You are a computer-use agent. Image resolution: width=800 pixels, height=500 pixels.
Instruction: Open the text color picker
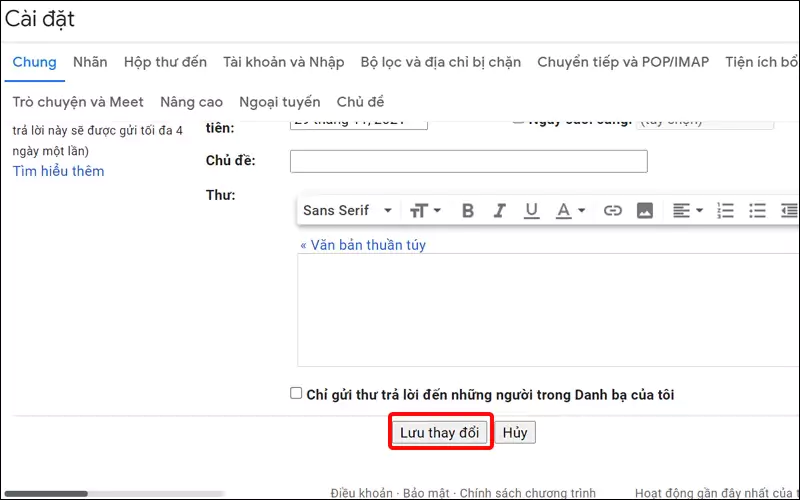(x=570, y=210)
